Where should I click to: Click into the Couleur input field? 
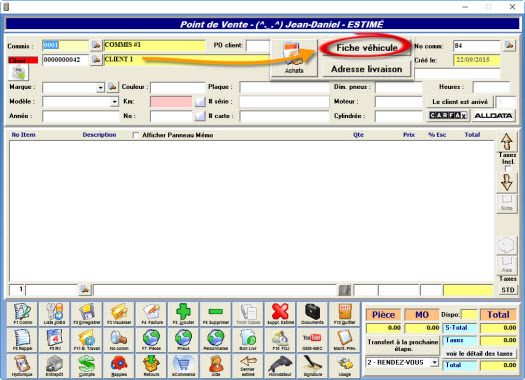[177, 87]
